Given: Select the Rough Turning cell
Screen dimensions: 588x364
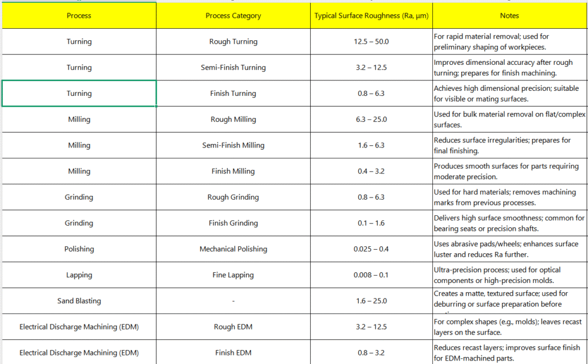Looking at the screenshot, I should tap(233, 41).
